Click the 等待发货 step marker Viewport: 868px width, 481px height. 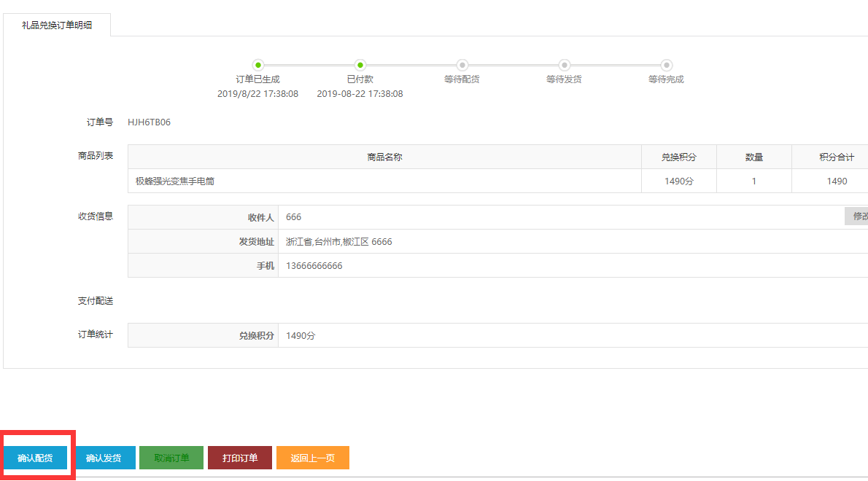[x=564, y=66]
